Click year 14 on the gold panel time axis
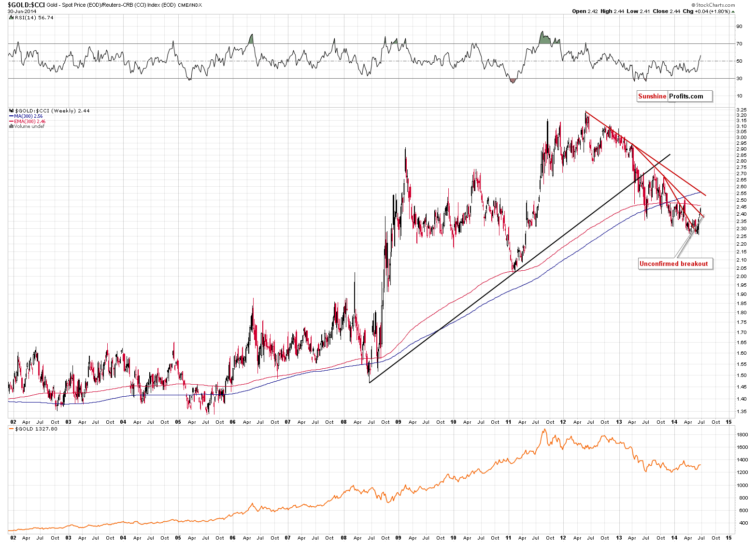 coord(674,538)
